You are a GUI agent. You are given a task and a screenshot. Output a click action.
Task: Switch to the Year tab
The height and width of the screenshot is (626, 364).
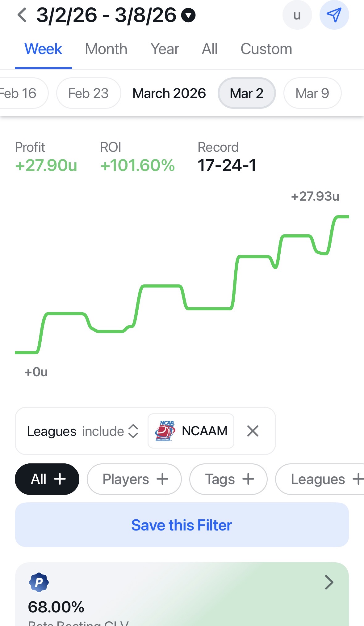165,49
